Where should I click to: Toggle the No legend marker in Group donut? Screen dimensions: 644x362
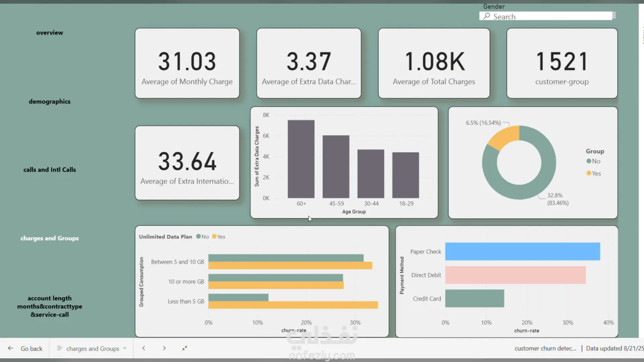(589, 161)
